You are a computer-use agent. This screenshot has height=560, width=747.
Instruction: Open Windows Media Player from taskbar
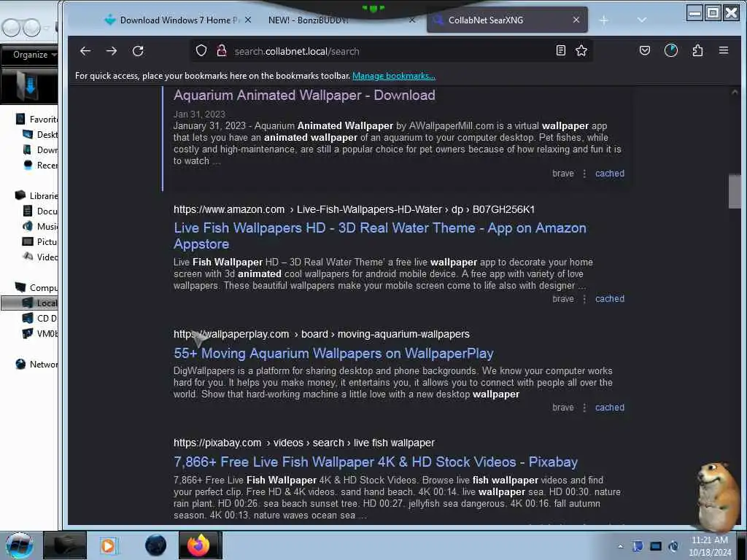coord(109,545)
